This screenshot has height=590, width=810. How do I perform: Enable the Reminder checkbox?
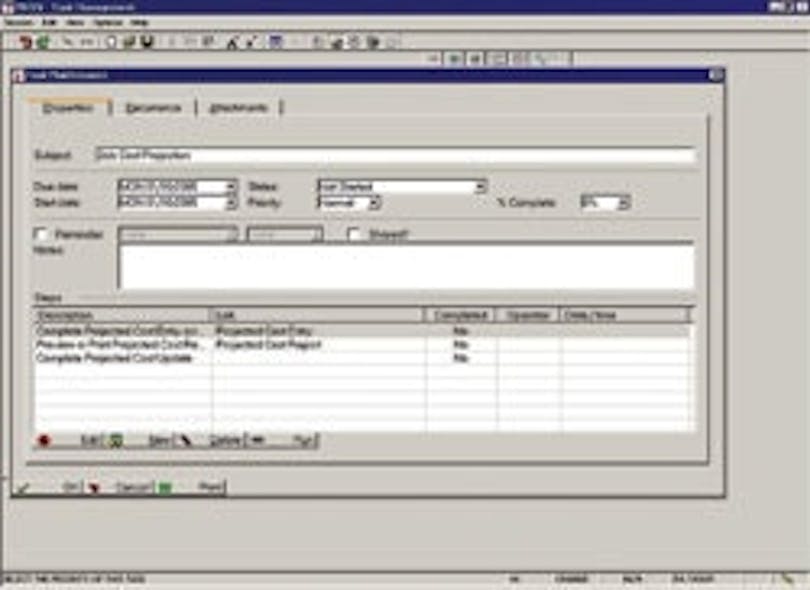42,235
